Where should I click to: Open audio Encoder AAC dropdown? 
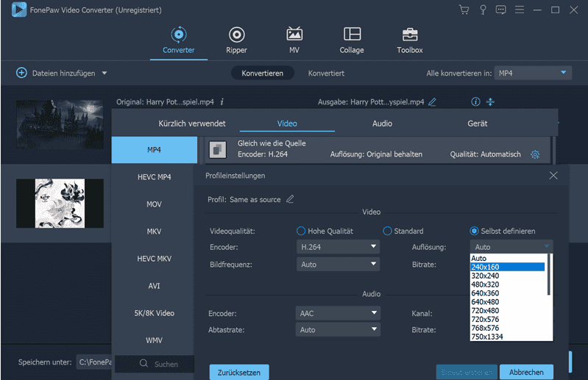tap(338, 313)
